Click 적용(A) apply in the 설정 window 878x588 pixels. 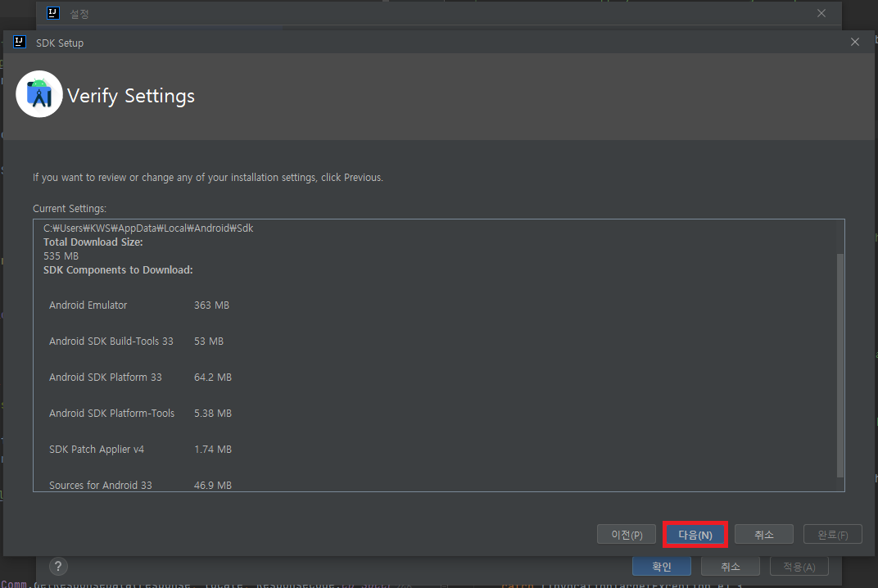coord(799,567)
